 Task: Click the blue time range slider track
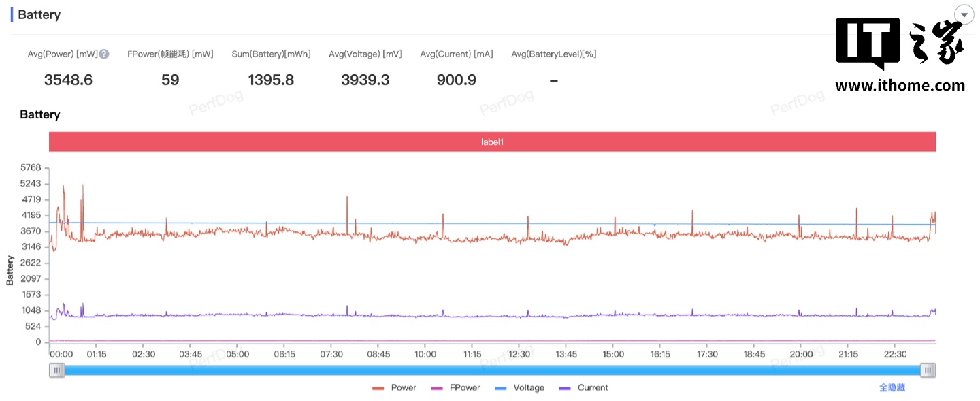pyautogui.click(x=492, y=370)
